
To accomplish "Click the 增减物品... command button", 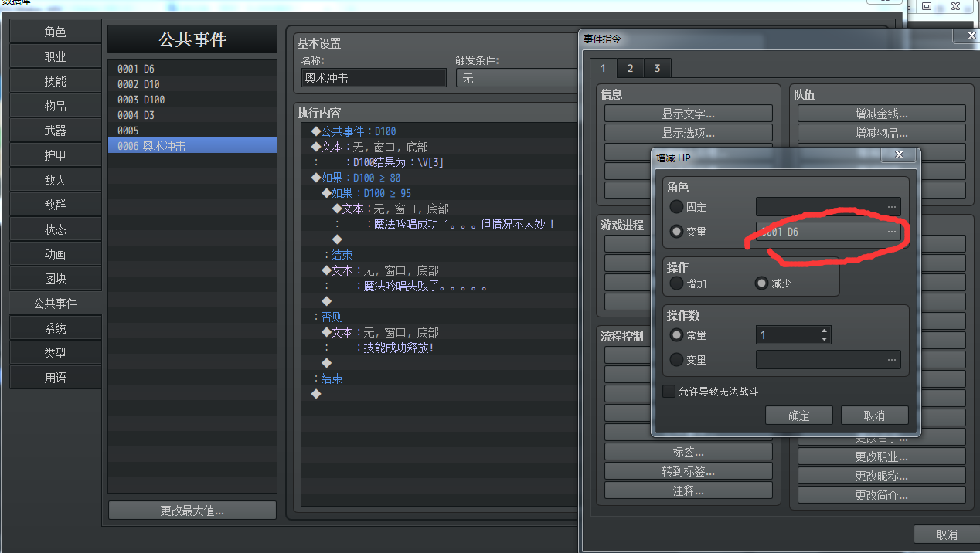I will pos(882,133).
